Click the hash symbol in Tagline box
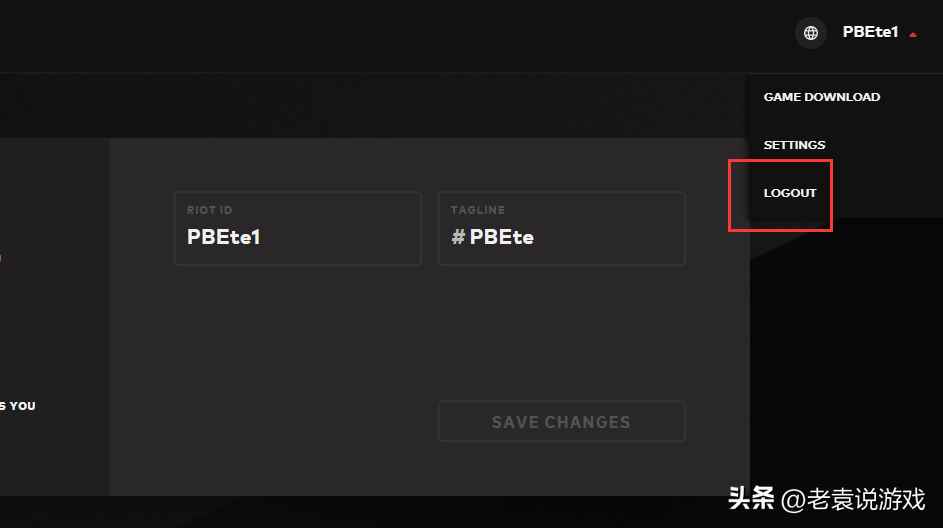This screenshot has width=943, height=528. [458, 238]
